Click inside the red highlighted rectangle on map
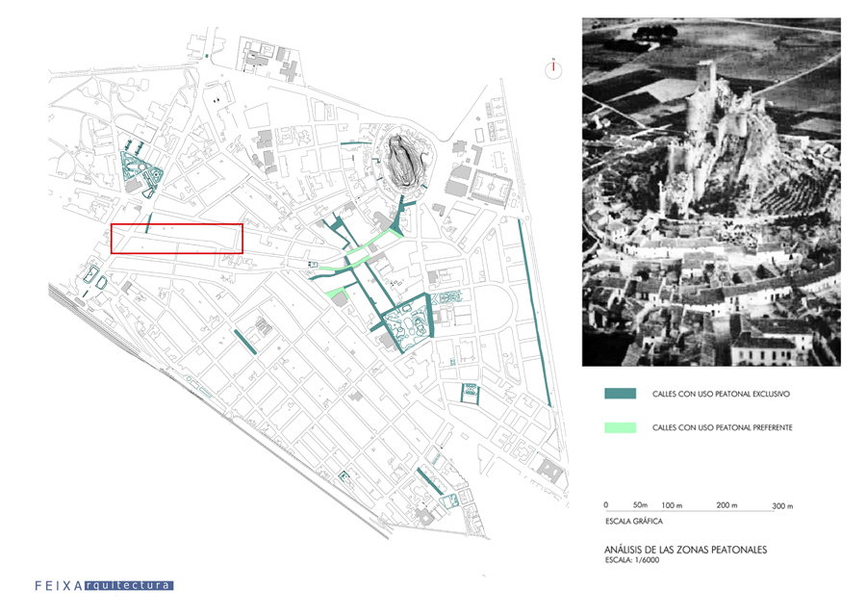The width and height of the screenshot is (867, 616). click(x=177, y=239)
